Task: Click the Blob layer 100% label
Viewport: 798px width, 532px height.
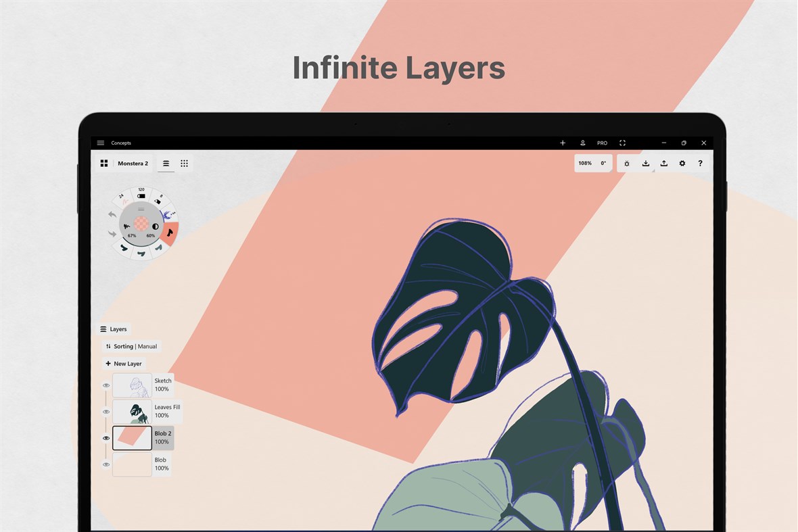Action: [162, 468]
